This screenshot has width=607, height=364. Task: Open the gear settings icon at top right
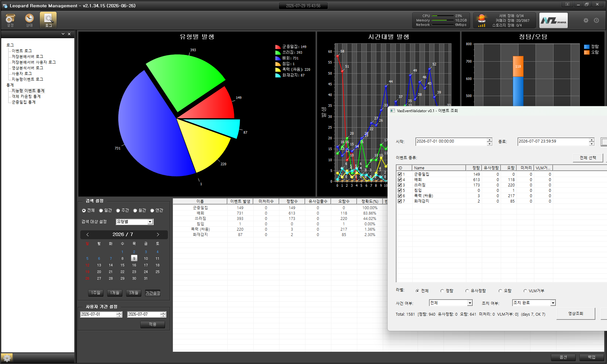pos(586,20)
